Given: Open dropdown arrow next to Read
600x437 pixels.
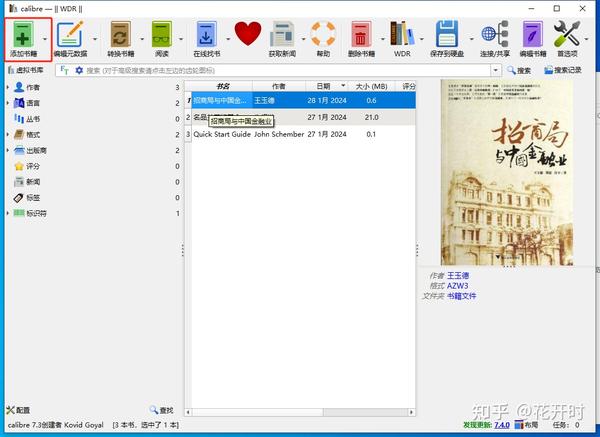Looking at the screenshot, I should click(x=181, y=39).
